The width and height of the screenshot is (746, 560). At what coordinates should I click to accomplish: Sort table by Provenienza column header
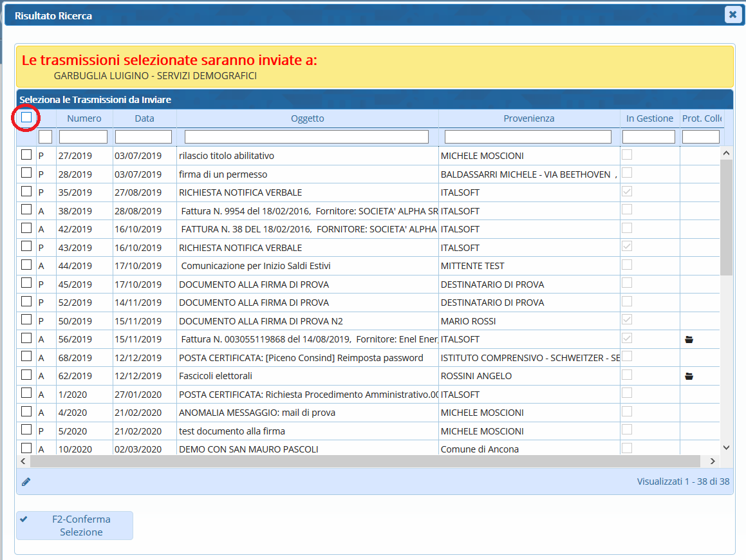528,118
